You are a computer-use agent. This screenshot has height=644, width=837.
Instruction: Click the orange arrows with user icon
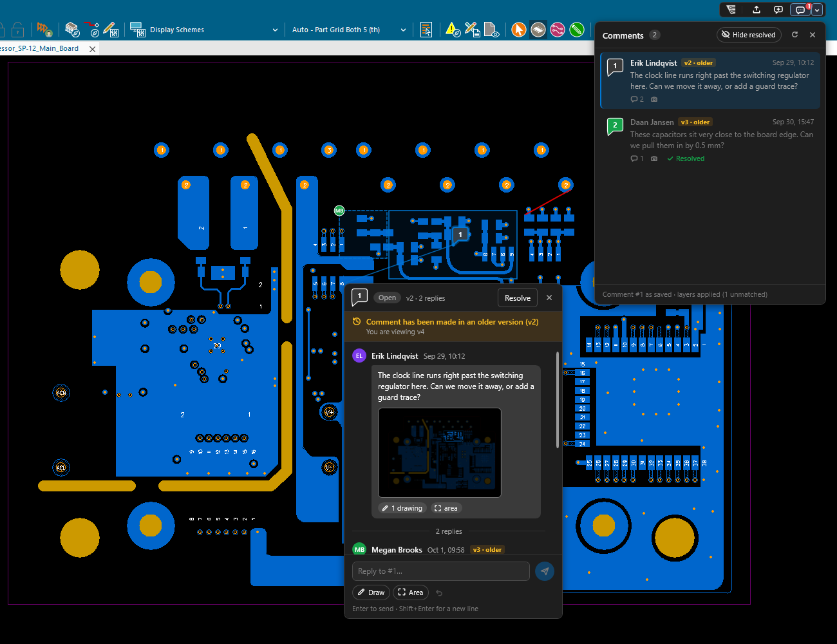[x=44, y=30]
